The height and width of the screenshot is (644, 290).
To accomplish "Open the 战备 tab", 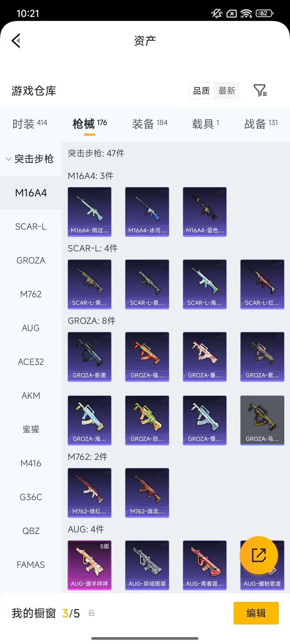I will [261, 123].
